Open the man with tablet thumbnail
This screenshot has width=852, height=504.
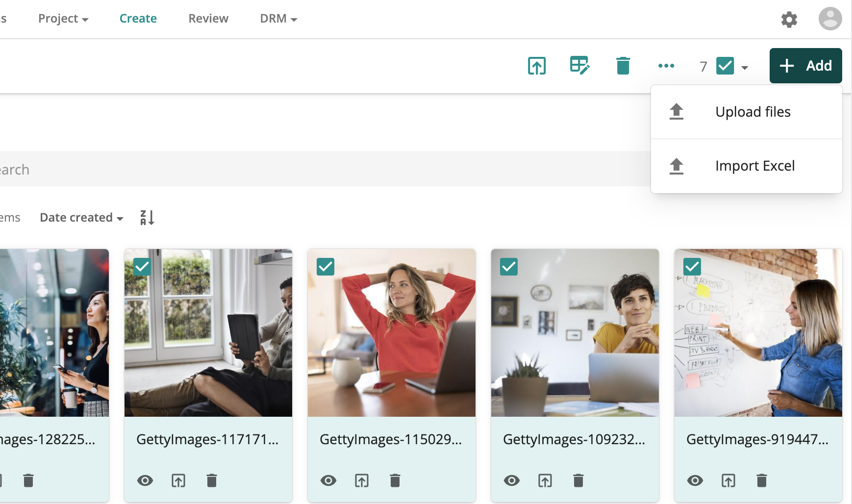tap(208, 333)
